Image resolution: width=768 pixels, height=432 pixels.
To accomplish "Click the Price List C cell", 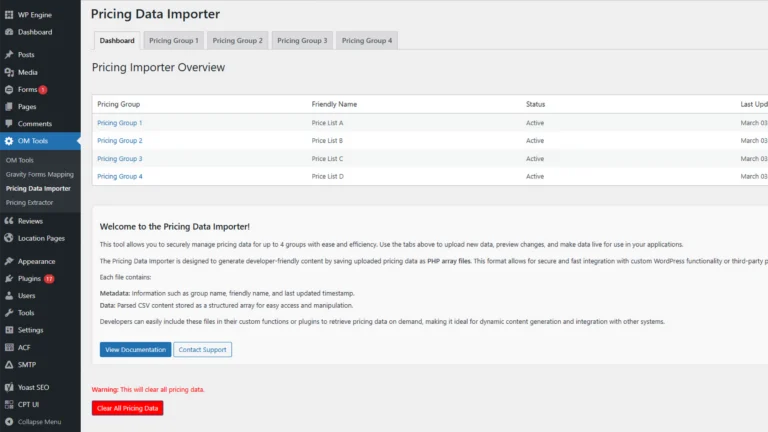I will [327, 159].
